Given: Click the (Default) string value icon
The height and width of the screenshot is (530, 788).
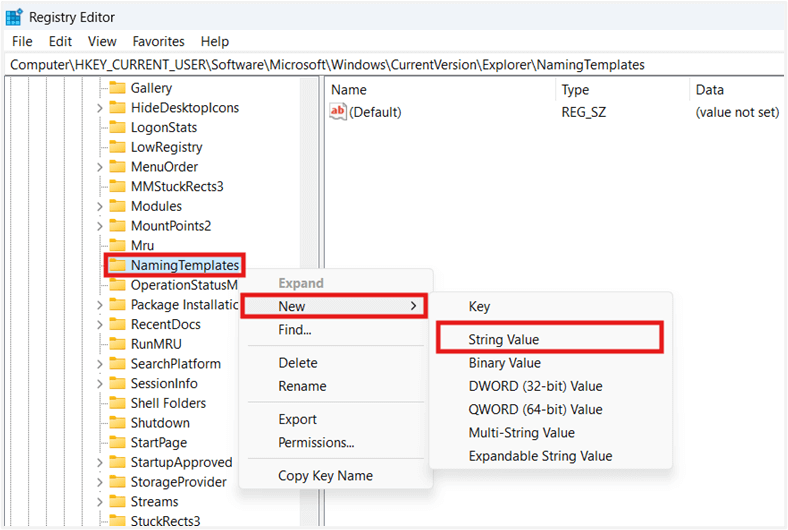Looking at the screenshot, I should pyautogui.click(x=338, y=112).
